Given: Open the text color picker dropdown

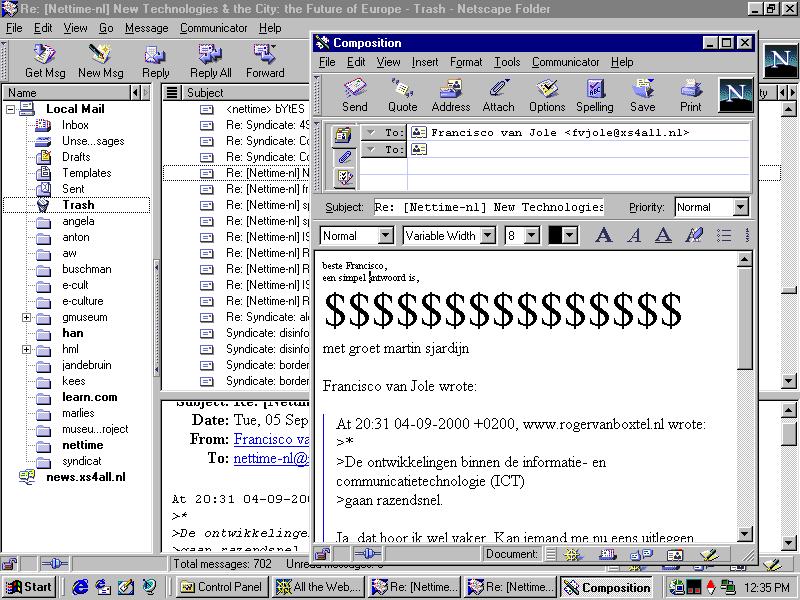Looking at the screenshot, I should [569, 236].
